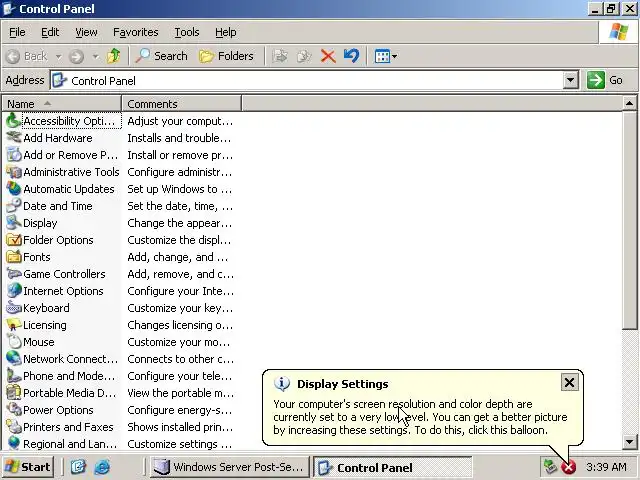Image resolution: width=640 pixels, height=480 pixels.
Task: Open the Network Connections icon
Action: click(x=14, y=359)
